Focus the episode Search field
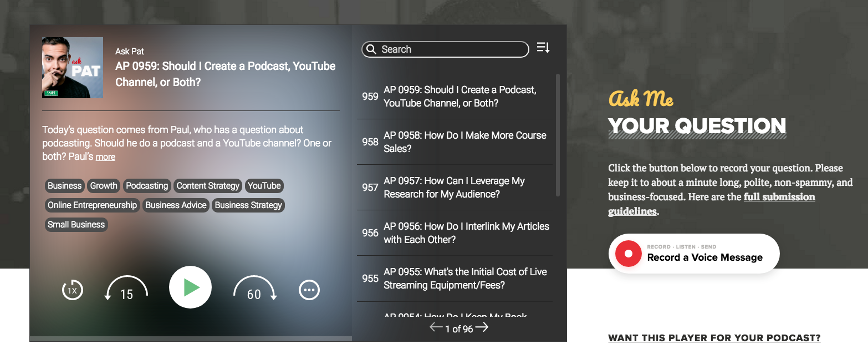The width and height of the screenshot is (868, 364). coord(445,49)
